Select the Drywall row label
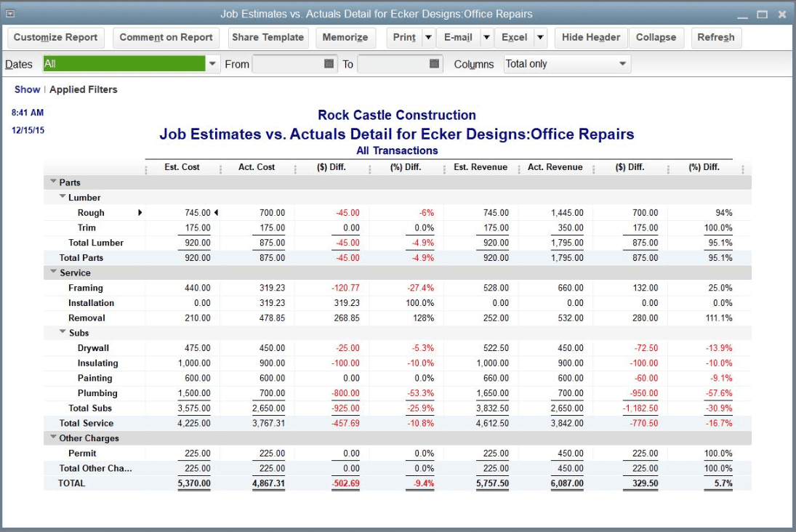Screen dimensions: 796x532 93,347
